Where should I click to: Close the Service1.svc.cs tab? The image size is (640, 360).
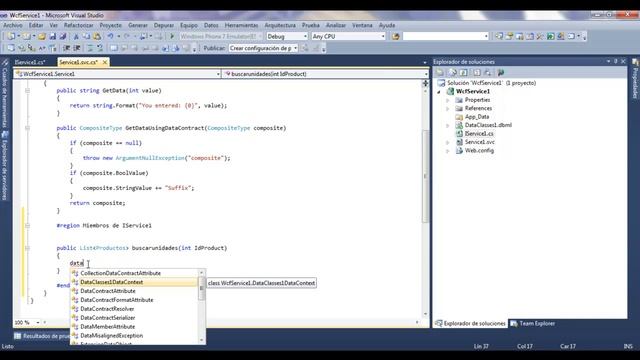click(105, 62)
